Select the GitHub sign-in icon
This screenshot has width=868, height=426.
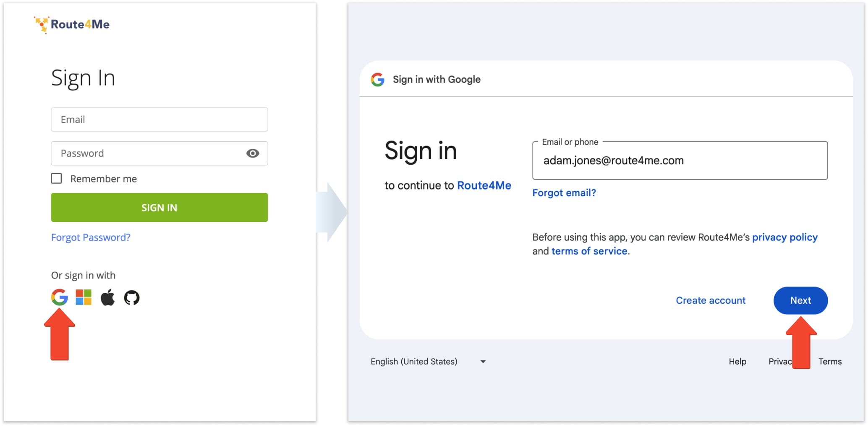click(x=132, y=297)
